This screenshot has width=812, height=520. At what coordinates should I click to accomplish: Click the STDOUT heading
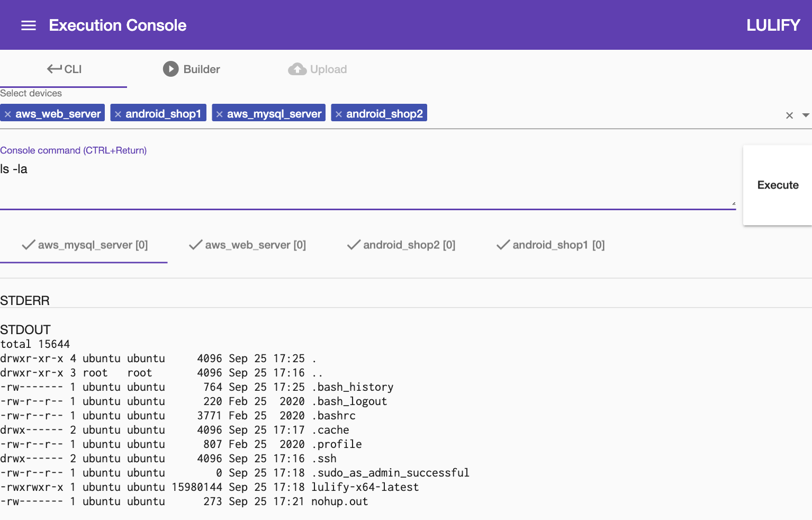tap(25, 330)
